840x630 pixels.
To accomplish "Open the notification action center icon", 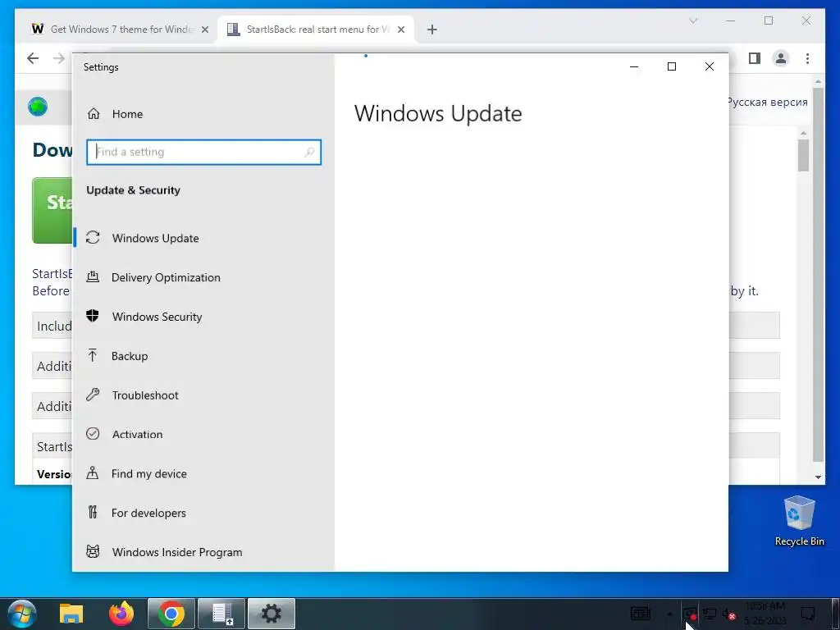I will tap(808, 614).
